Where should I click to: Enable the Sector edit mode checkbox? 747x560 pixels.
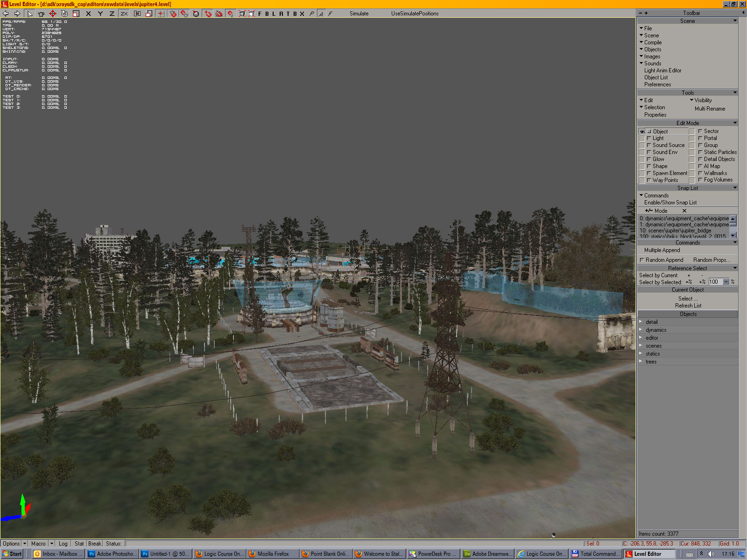tap(700, 131)
